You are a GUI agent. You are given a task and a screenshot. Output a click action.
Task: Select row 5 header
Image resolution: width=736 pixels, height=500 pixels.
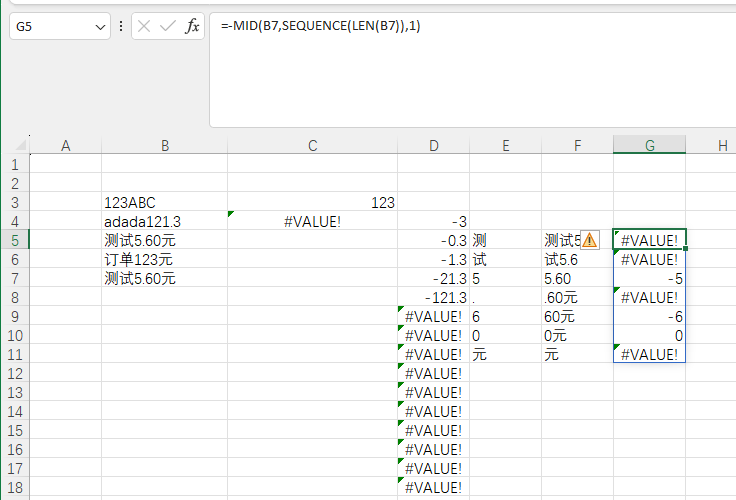pyautogui.click(x=15, y=240)
